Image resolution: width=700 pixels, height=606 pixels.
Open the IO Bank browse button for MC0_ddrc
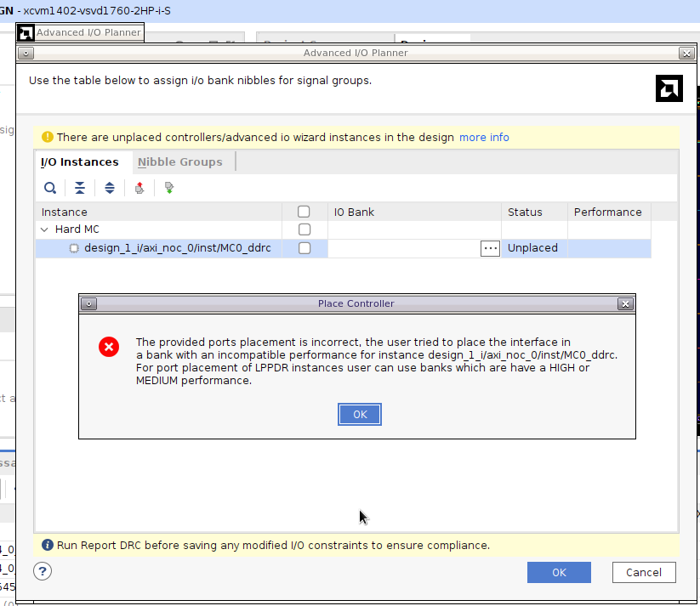pyautogui.click(x=490, y=248)
